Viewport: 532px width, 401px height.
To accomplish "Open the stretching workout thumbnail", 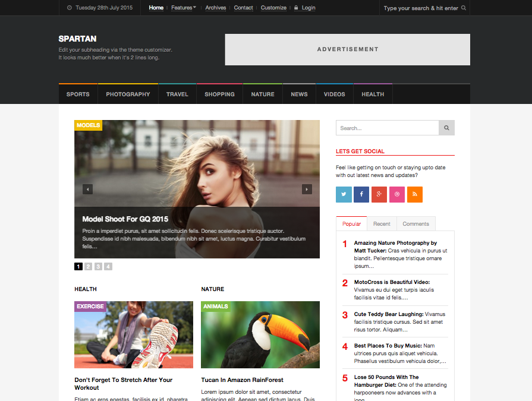I will (134, 335).
